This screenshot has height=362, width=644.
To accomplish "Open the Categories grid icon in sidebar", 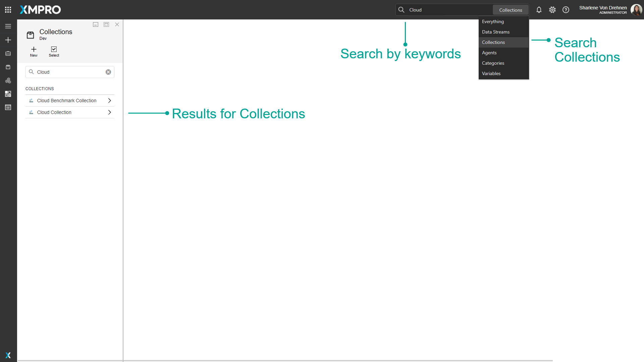I will point(8,94).
